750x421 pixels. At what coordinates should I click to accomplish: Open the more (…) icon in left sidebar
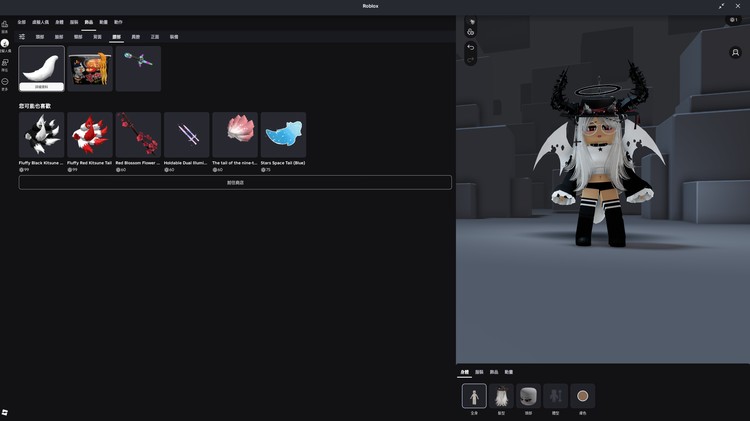click(5, 82)
